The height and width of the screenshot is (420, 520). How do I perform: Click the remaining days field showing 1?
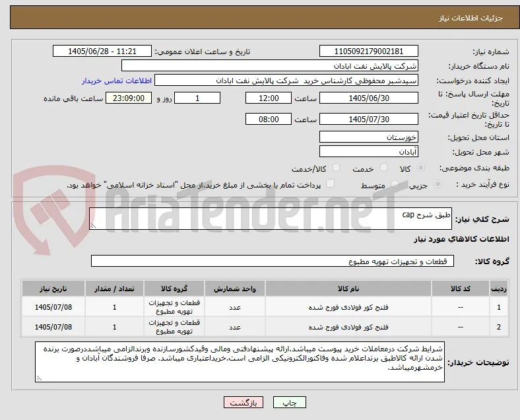point(197,98)
